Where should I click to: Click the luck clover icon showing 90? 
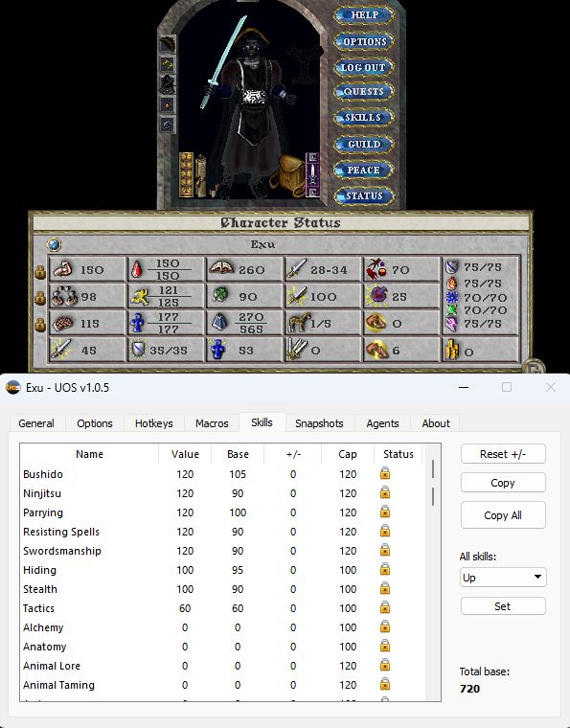pyautogui.click(x=221, y=296)
